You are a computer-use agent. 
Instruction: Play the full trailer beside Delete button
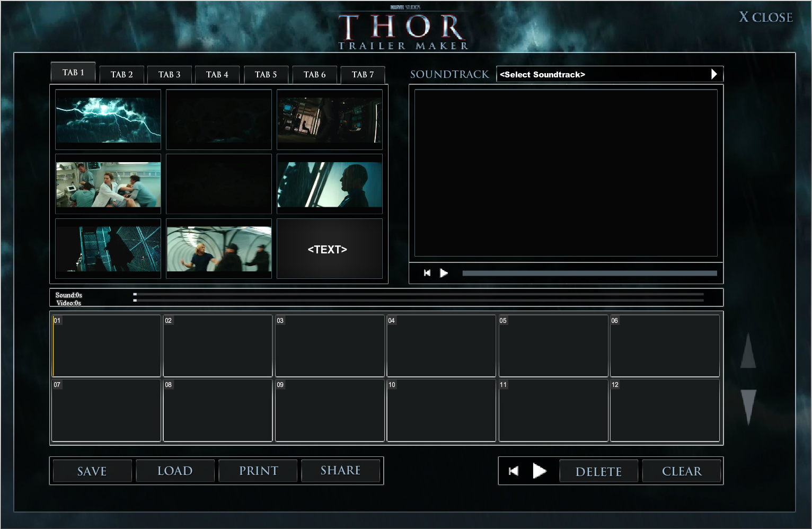(540, 471)
